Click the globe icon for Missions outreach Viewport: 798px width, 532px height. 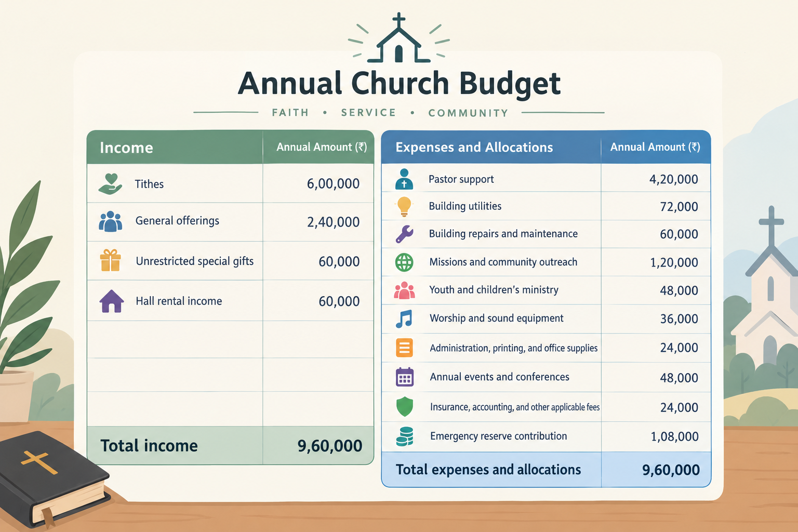coord(404,262)
